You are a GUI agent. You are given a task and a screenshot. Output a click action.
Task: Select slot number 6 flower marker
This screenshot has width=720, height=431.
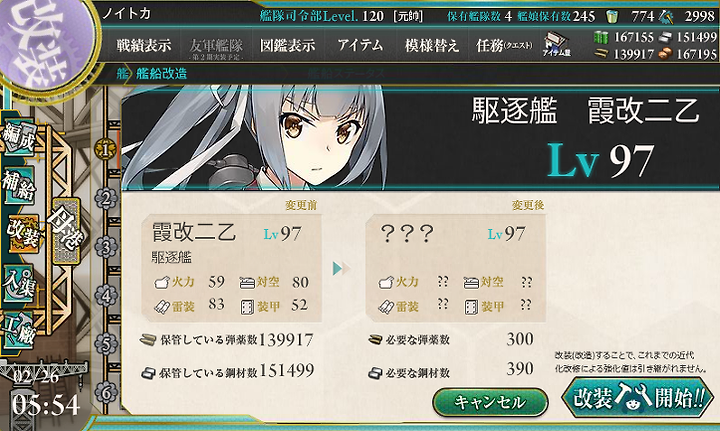pos(106,393)
